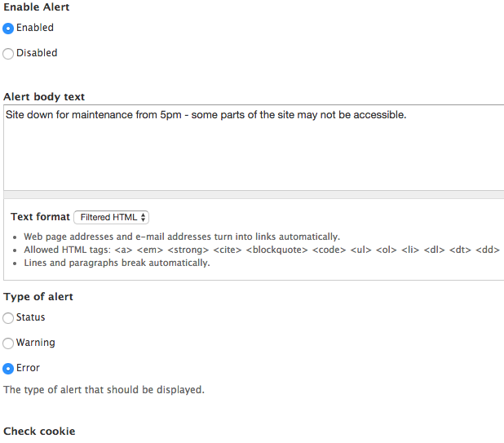
Task: Click the "Lines and paragraphs break automatically" tip
Action: coord(117,263)
